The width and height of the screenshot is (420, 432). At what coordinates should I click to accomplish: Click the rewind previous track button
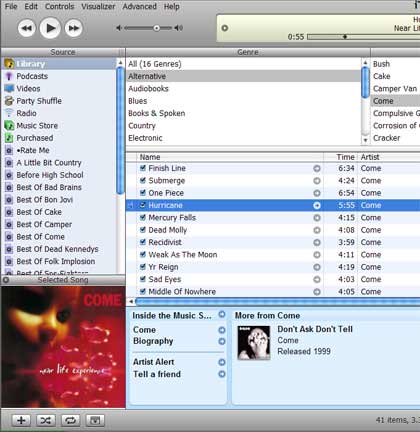(26, 28)
